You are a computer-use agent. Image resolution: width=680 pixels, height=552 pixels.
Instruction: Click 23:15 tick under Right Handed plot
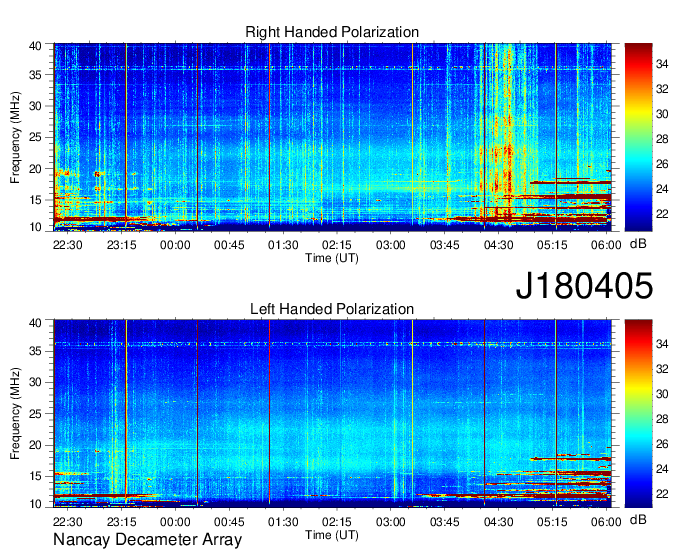[121, 245]
